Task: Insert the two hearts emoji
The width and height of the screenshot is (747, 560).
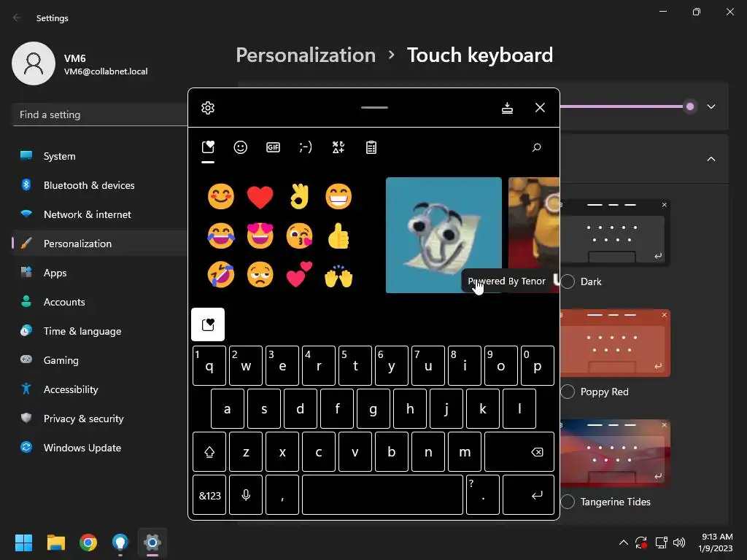Action: (x=299, y=275)
